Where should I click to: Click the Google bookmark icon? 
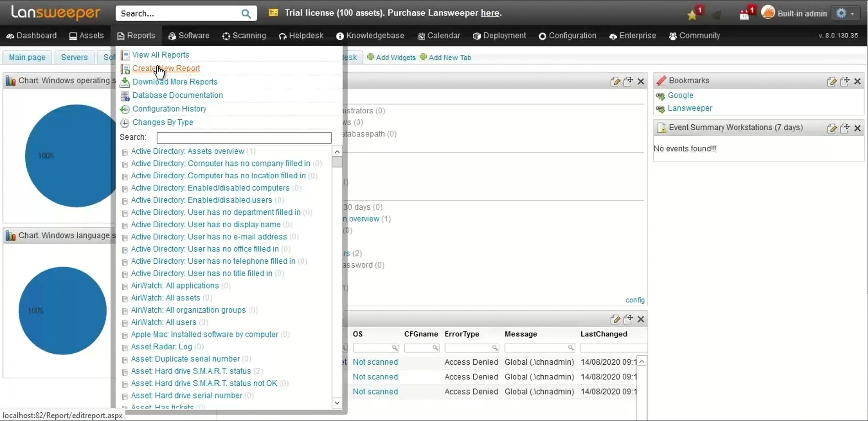[660, 96]
